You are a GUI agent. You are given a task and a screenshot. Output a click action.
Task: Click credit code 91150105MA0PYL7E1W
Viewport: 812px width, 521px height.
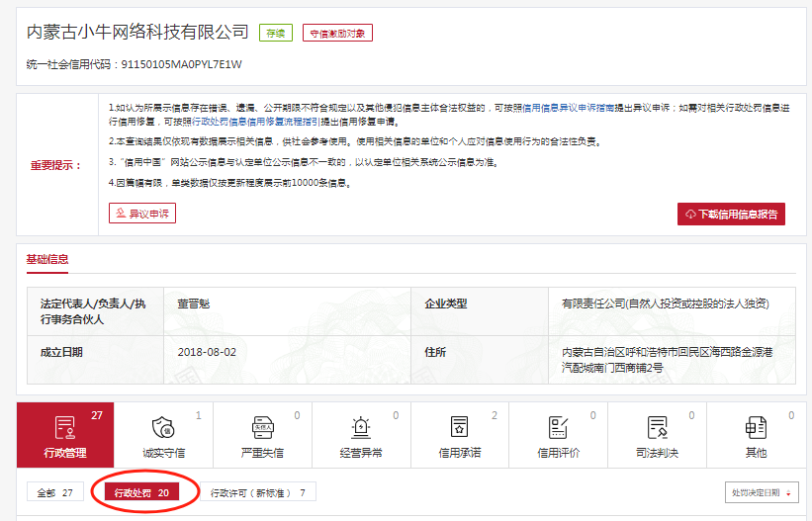182,64
